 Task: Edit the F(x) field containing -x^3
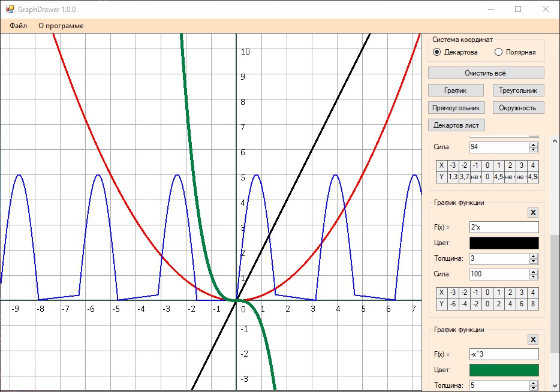pyautogui.click(x=504, y=354)
